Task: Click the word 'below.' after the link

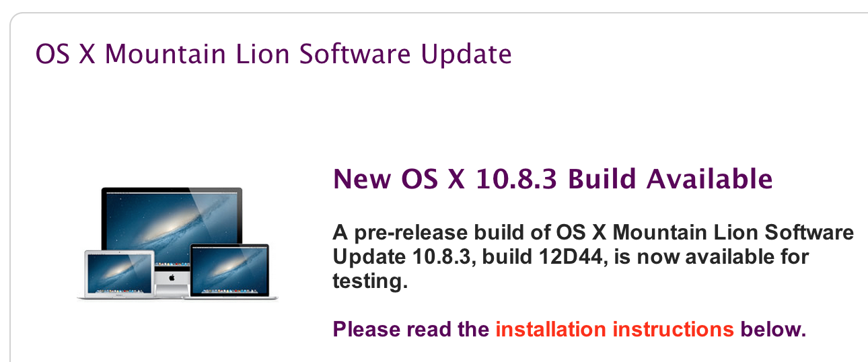Action: tap(772, 330)
